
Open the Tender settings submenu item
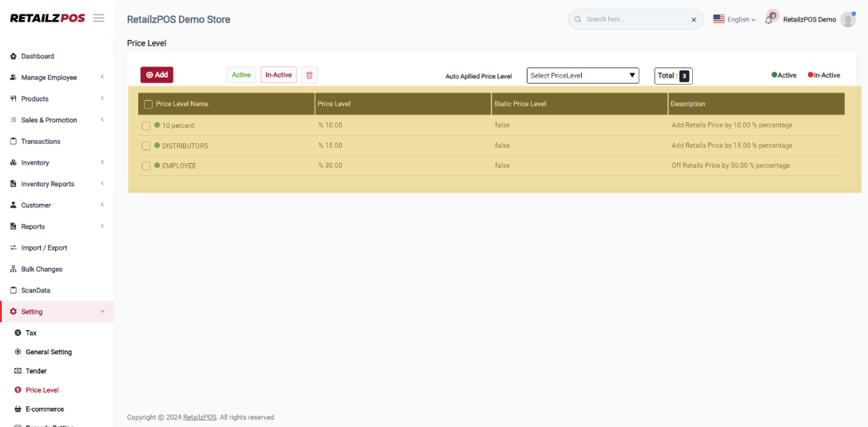36,371
